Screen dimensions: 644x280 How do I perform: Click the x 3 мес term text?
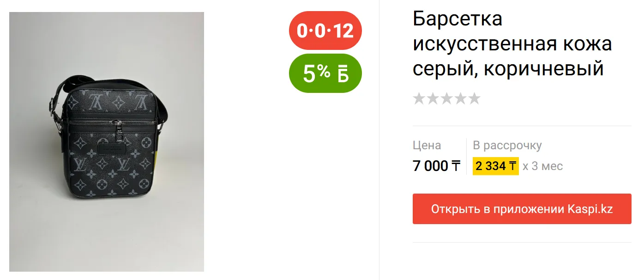543,166
